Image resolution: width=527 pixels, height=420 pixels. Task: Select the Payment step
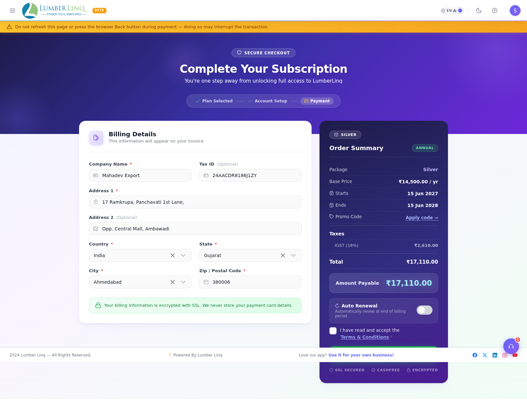[317, 101]
